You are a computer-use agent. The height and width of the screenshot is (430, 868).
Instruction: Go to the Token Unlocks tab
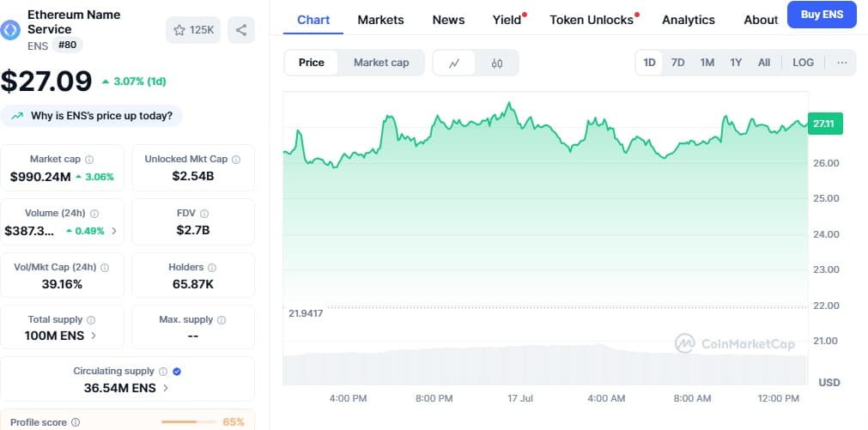pos(592,20)
